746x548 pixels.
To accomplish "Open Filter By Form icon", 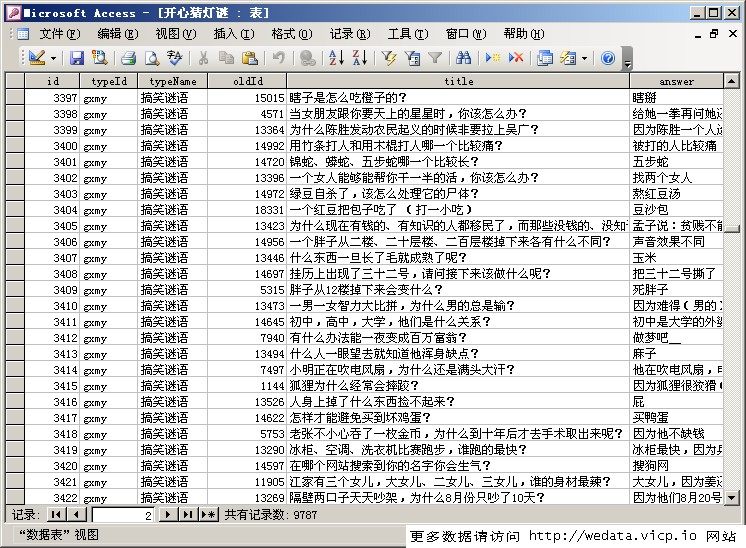I will tap(412, 58).
